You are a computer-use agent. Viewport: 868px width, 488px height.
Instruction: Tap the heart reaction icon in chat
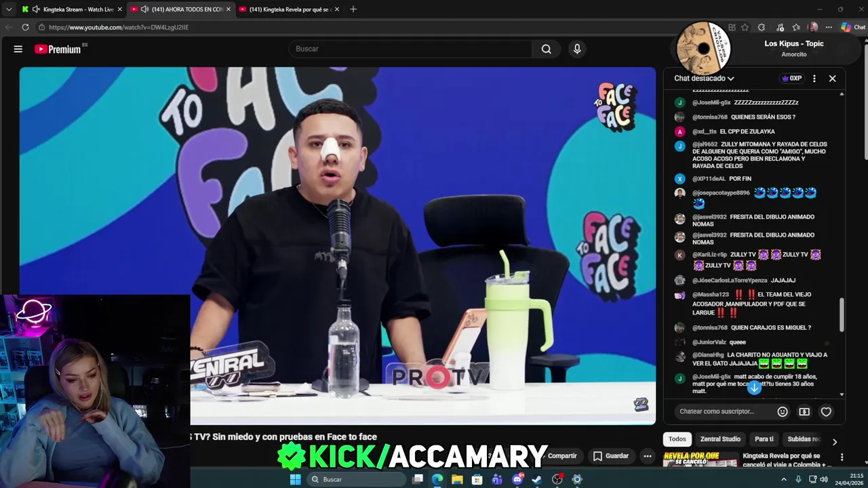tap(826, 411)
